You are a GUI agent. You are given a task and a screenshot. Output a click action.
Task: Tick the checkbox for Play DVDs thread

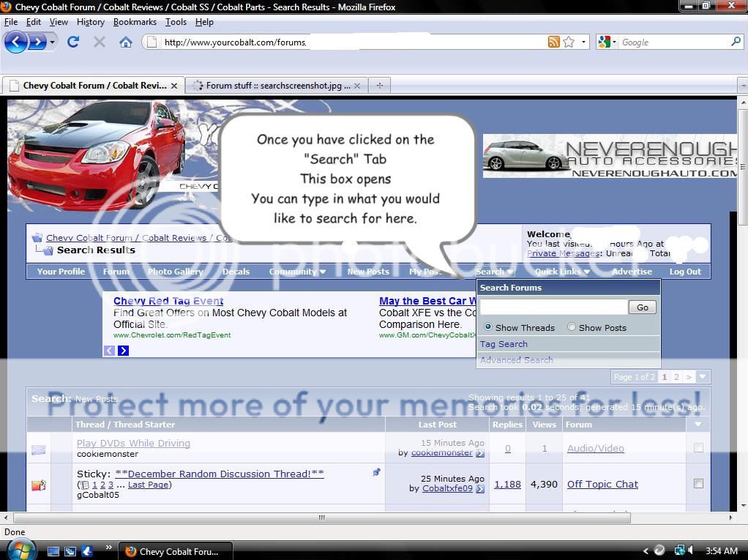[x=698, y=447]
